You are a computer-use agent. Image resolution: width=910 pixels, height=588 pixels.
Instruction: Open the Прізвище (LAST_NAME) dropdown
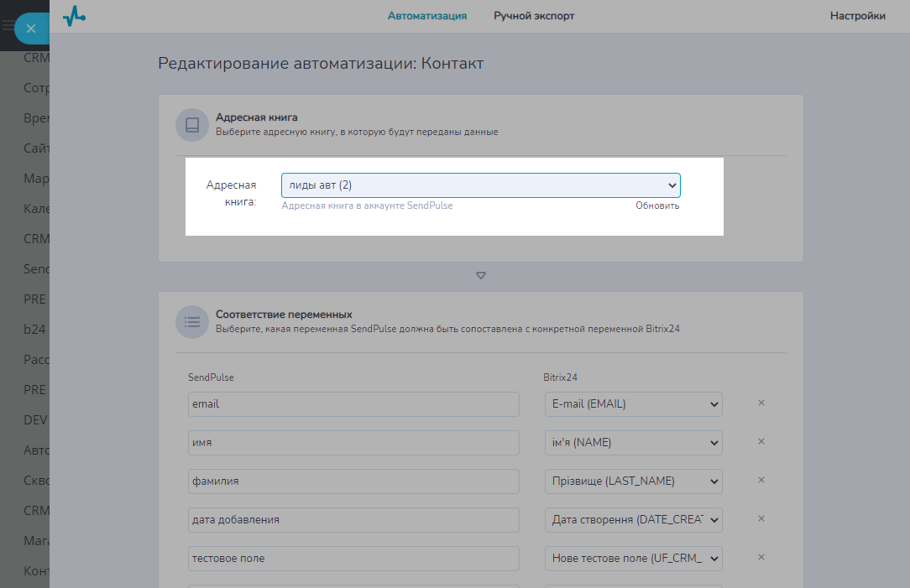tap(633, 481)
